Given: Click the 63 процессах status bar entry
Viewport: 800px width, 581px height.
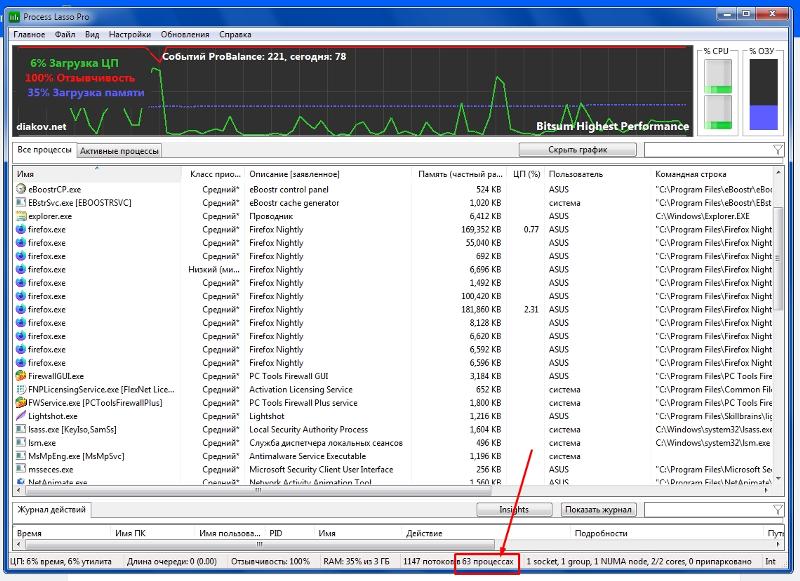Looking at the screenshot, I should point(488,561).
